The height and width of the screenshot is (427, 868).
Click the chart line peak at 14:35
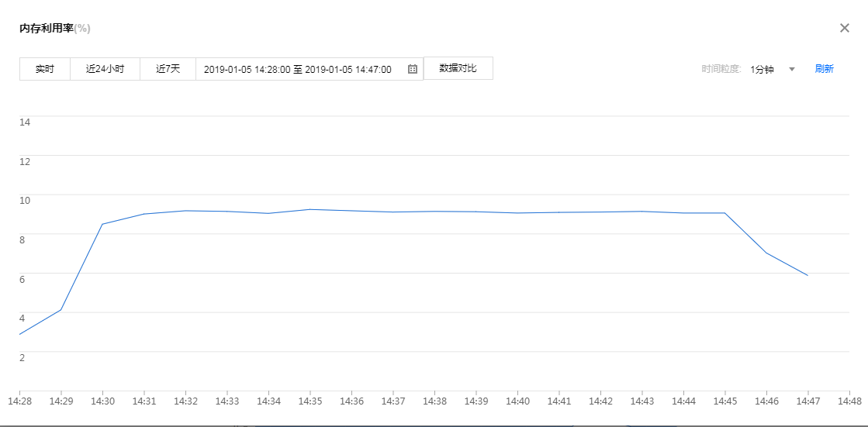tap(310, 209)
